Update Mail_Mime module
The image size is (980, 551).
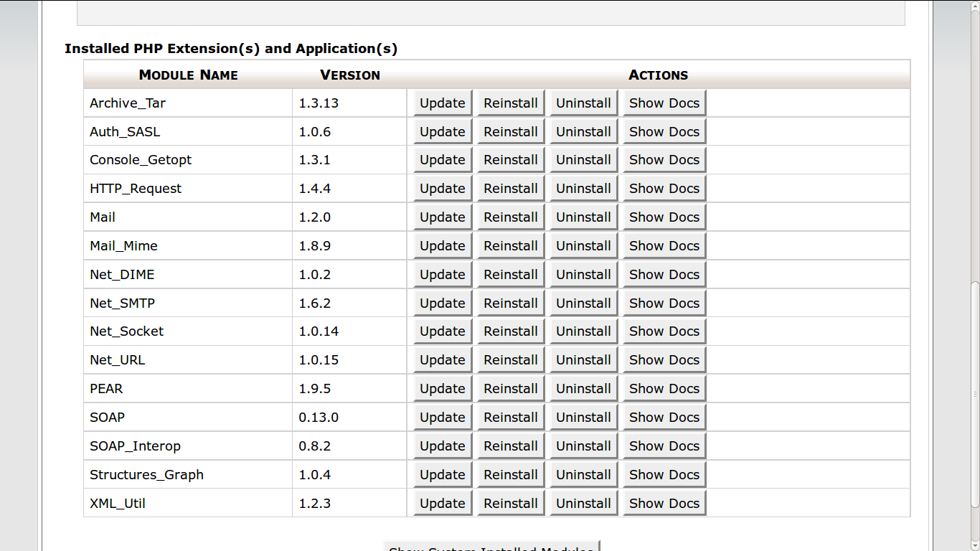[443, 246]
